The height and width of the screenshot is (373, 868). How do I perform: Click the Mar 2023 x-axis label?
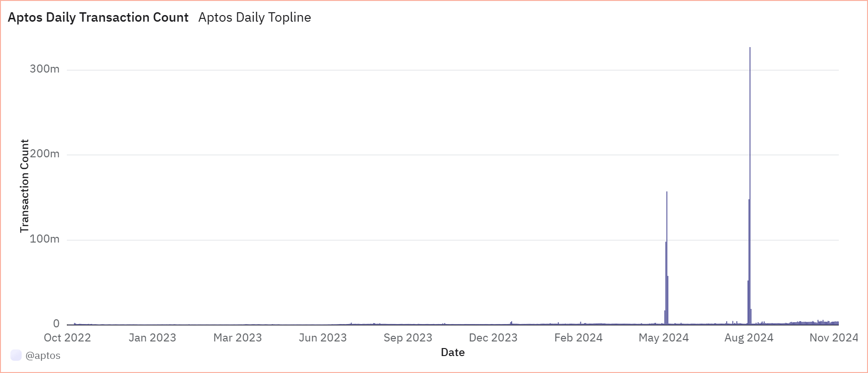(237, 338)
